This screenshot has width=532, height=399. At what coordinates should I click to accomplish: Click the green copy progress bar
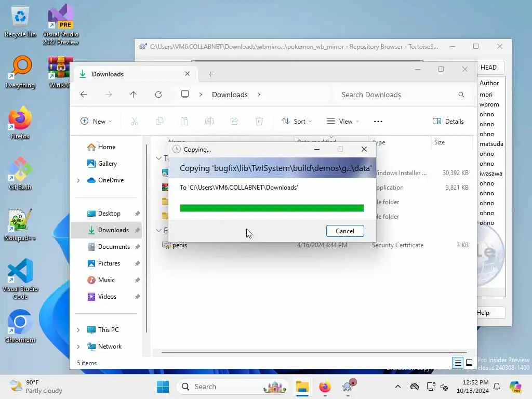272,208
